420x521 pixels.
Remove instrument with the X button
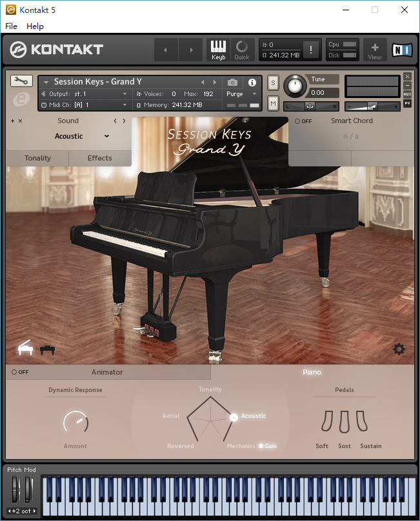[x=407, y=77]
